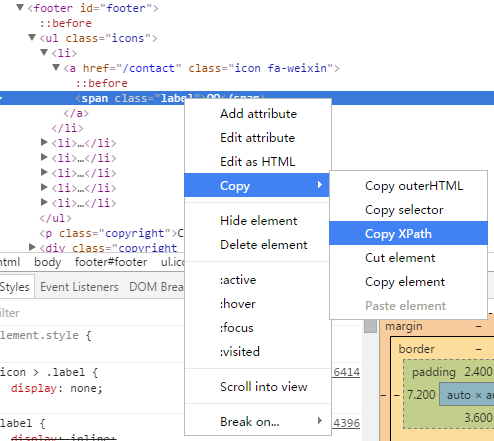Select the closing </a> tag row
The height and width of the screenshot is (441, 494).
tap(76, 113)
